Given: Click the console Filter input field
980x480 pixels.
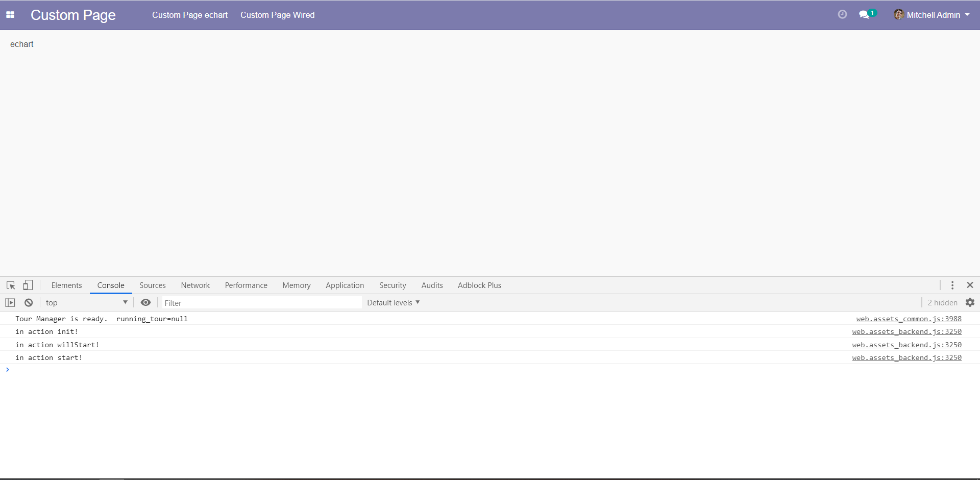Looking at the screenshot, I should coord(261,303).
